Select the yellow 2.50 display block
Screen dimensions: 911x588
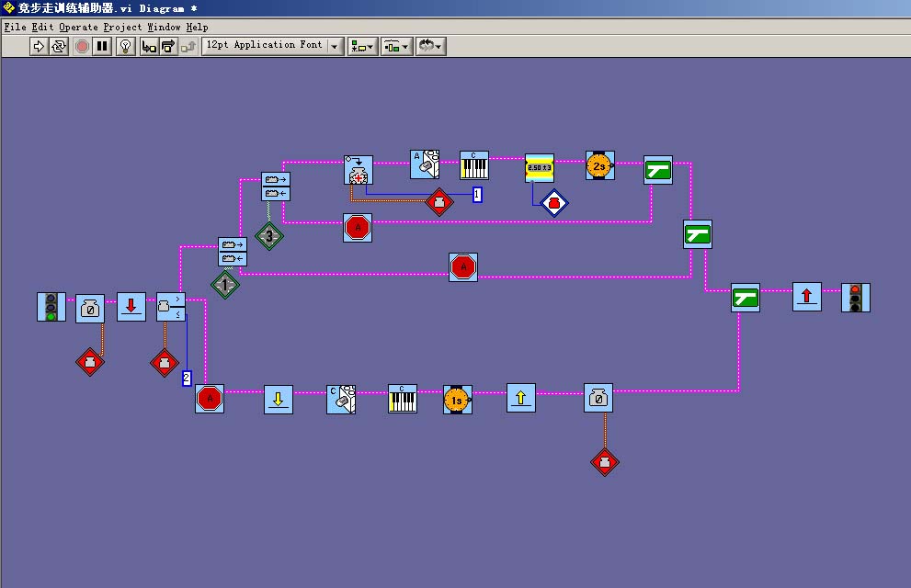[540, 168]
